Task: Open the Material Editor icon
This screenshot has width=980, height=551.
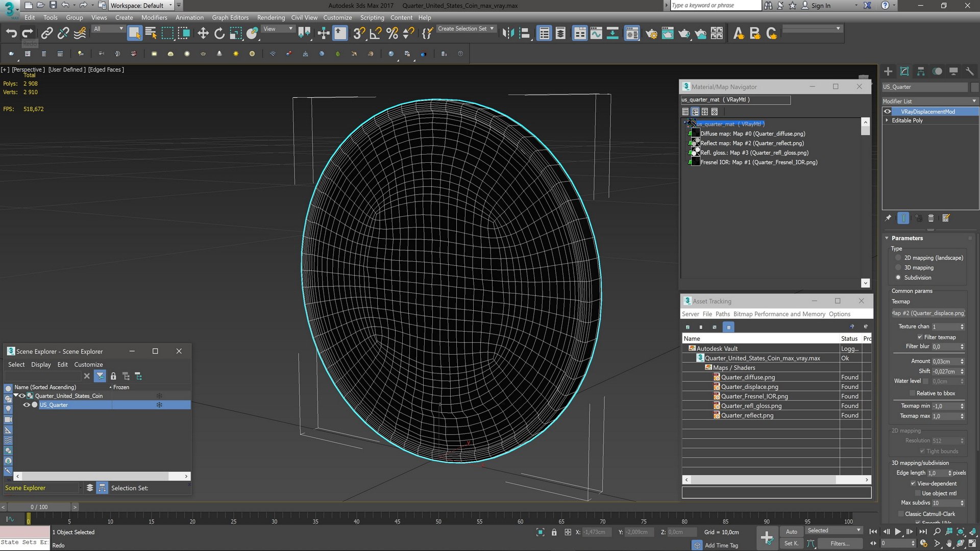Action: [632, 34]
